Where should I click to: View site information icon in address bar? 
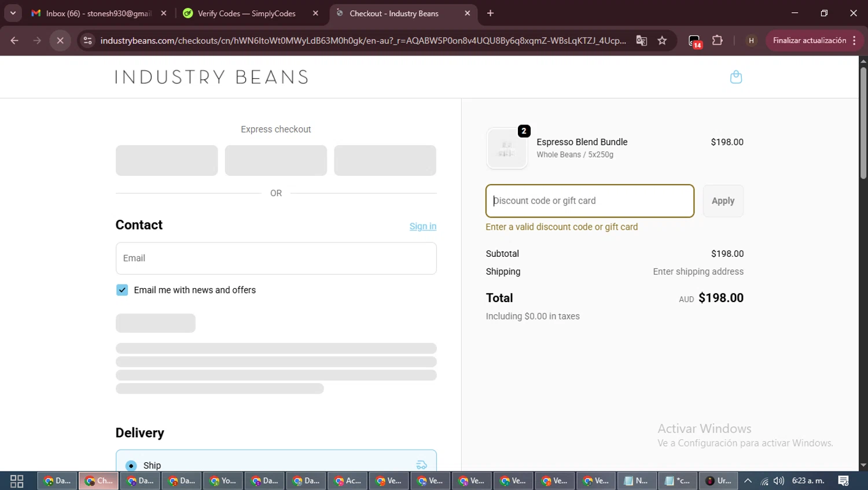click(87, 40)
